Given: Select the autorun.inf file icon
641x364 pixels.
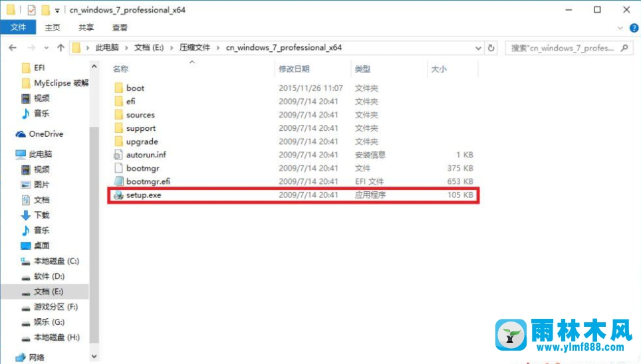Looking at the screenshot, I should click(118, 155).
